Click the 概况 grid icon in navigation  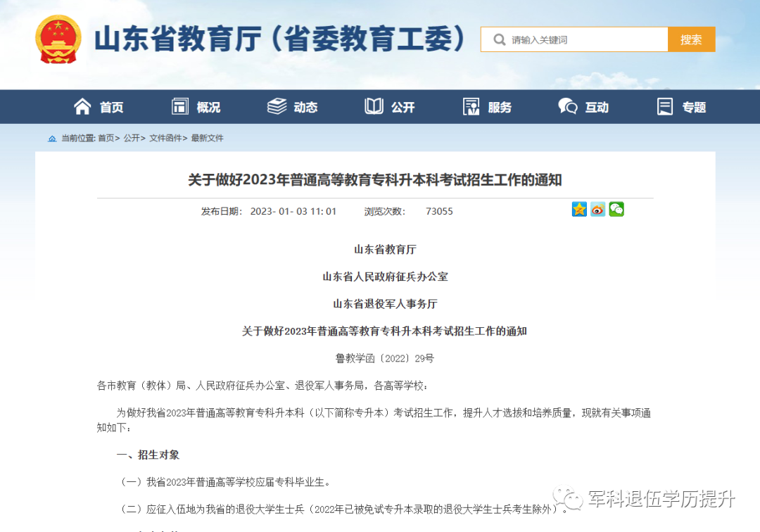tap(180, 106)
